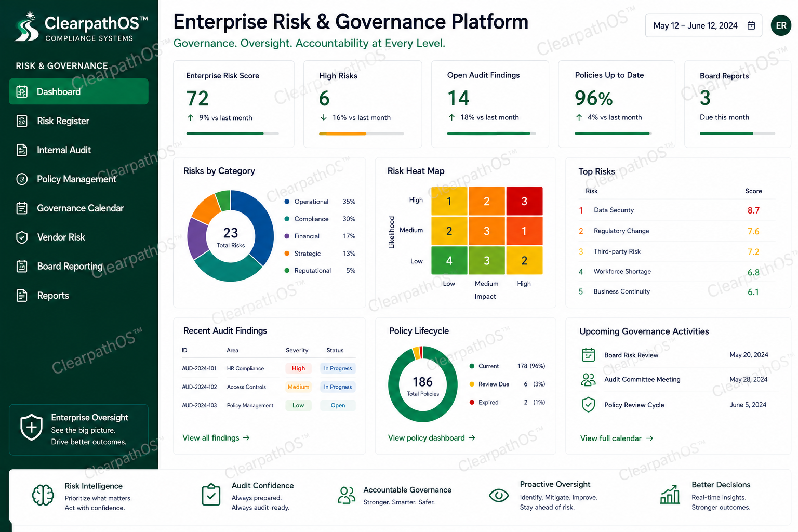This screenshot has height=532, width=798.
Task: Click the Dashboard sidebar icon
Action: coord(22,92)
